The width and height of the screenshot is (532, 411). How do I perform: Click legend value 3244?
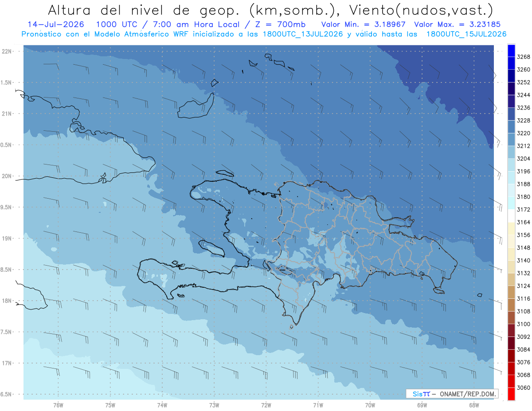click(523, 95)
